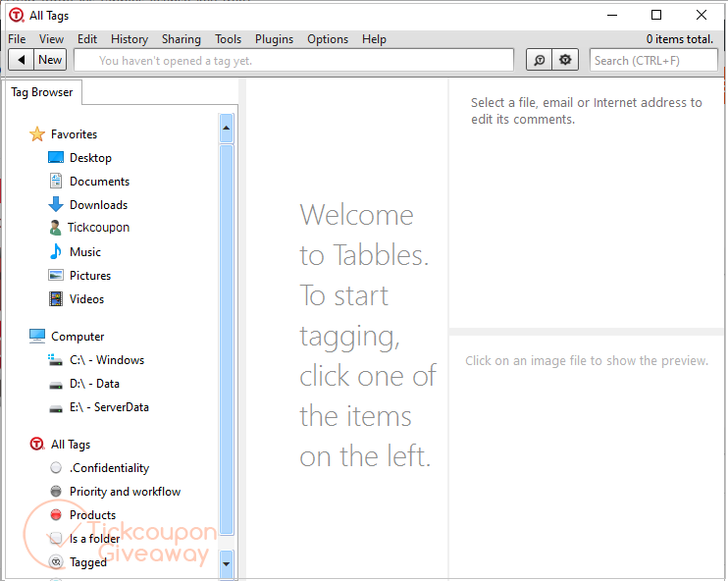This screenshot has height=581, width=728.
Task: Open Documents in the Favorites list
Action: [x=99, y=182]
